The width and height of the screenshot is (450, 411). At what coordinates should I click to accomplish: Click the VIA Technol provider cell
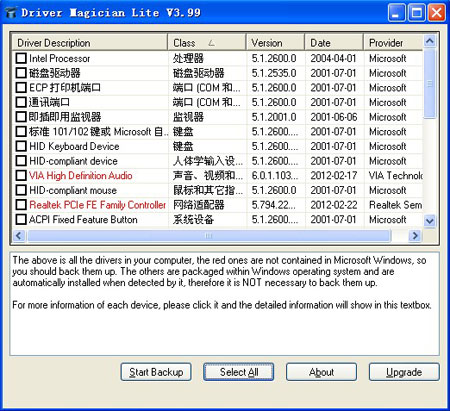click(396, 176)
